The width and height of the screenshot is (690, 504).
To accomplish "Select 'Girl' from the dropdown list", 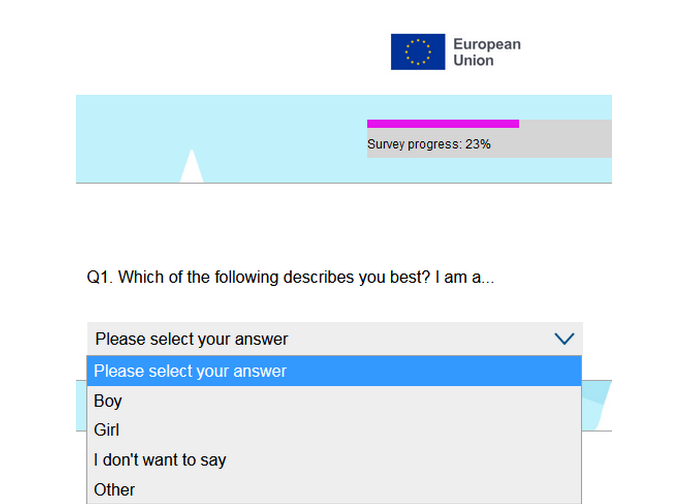I will tap(106, 430).
